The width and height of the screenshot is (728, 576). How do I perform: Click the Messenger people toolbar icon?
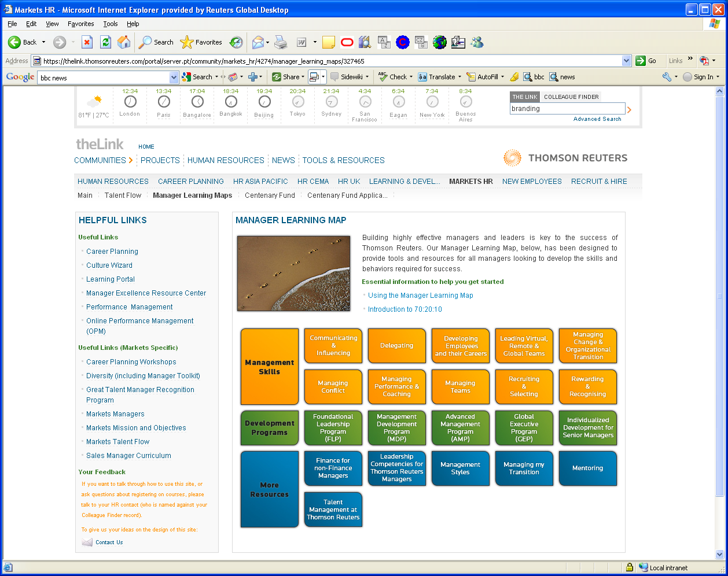pyautogui.click(x=477, y=42)
